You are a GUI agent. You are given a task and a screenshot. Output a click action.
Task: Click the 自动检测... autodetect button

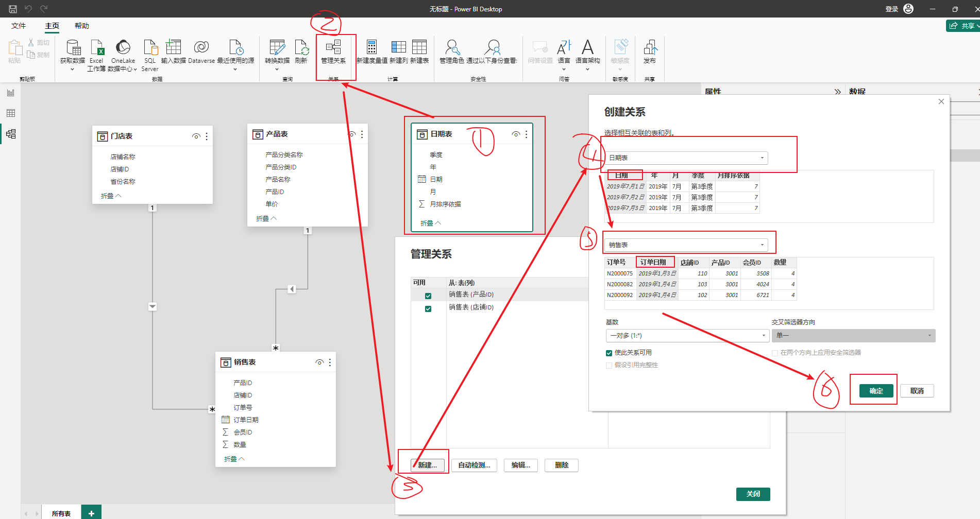pyautogui.click(x=475, y=465)
